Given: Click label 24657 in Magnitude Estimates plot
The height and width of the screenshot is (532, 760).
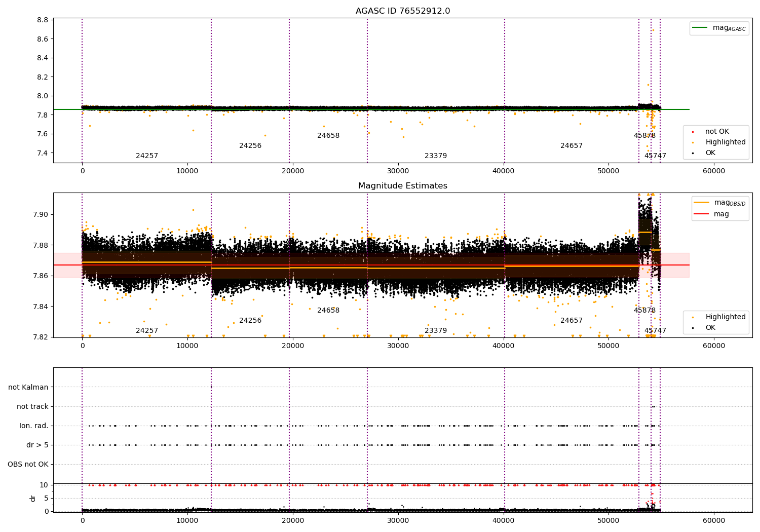Looking at the screenshot, I should click(572, 321).
